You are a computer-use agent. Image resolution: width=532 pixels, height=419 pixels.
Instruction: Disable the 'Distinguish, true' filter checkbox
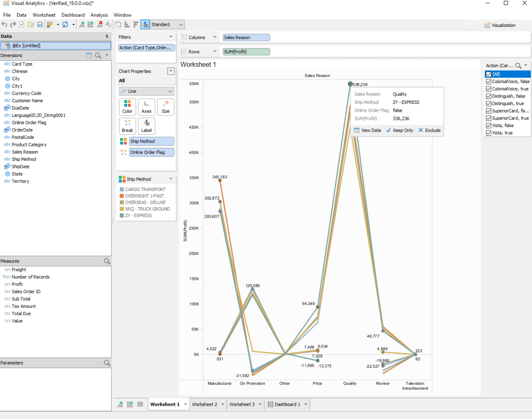pos(488,103)
